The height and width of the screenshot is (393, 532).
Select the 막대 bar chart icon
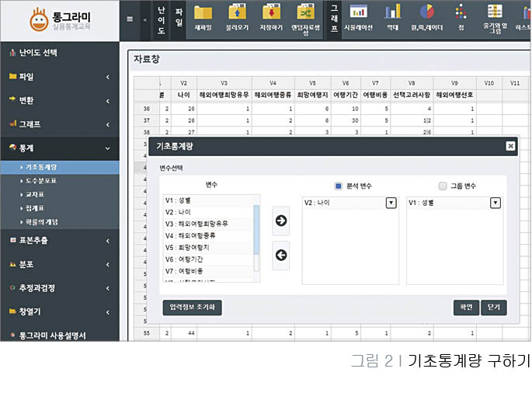(392, 12)
